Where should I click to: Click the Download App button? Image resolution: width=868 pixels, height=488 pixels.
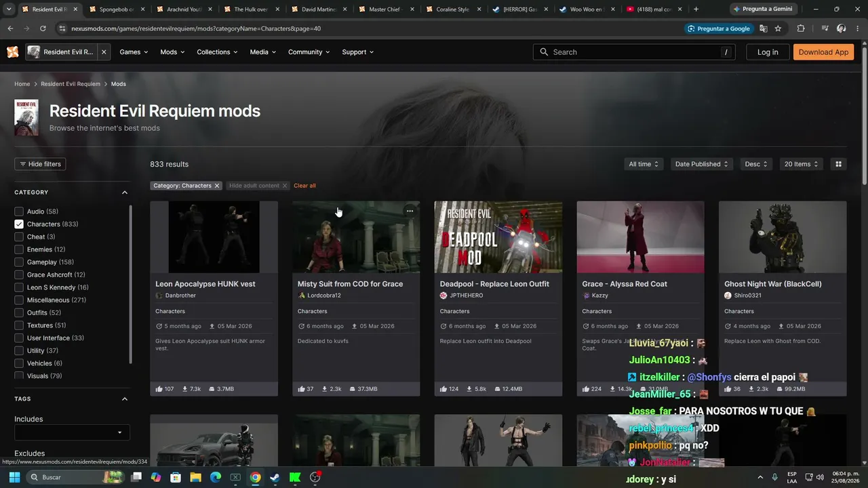(823, 52)
